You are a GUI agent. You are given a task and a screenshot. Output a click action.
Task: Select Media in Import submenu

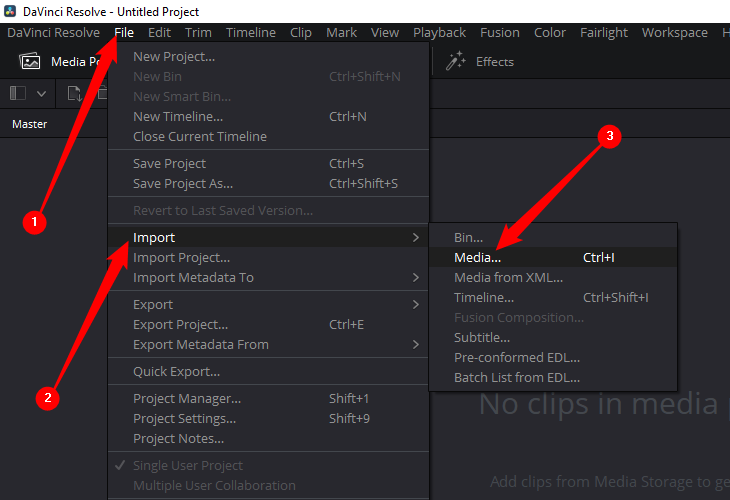click(x=553, y=257)
